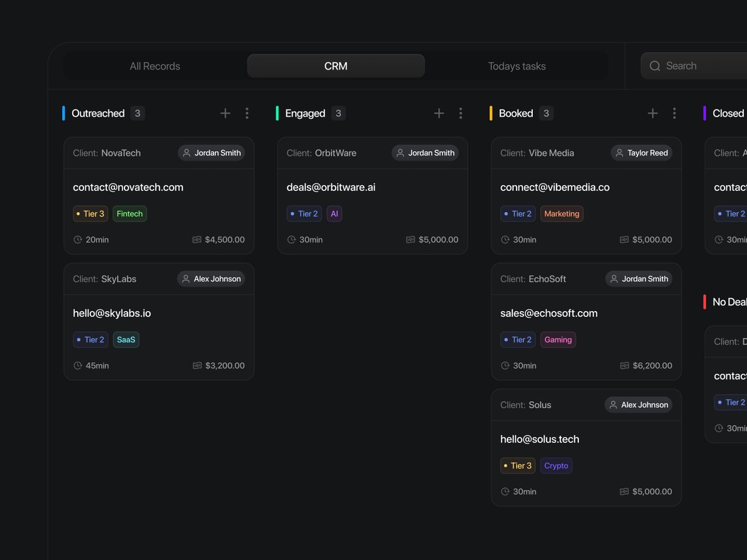
Task: Click the Tier 3 tag on Solus card
Action: tap(518, 465)
